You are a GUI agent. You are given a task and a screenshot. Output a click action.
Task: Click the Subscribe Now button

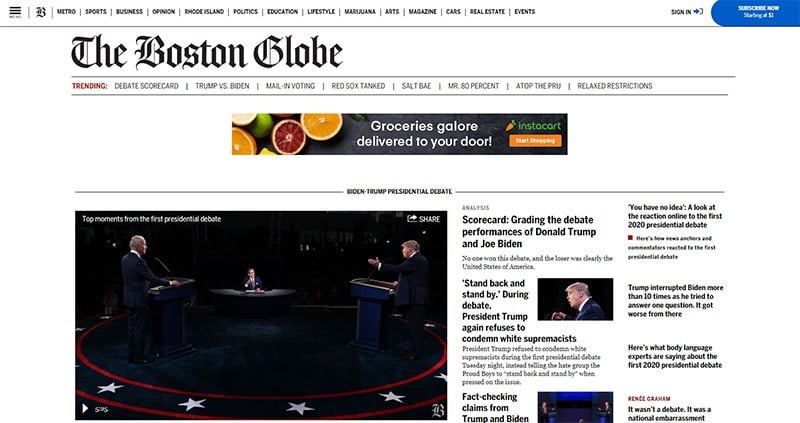(x=758, y=12)
